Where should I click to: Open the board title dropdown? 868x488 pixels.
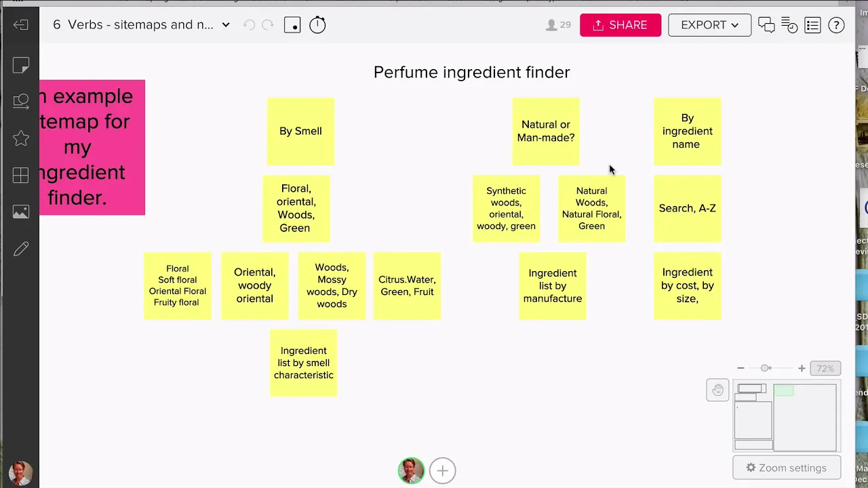click(226, 25)
